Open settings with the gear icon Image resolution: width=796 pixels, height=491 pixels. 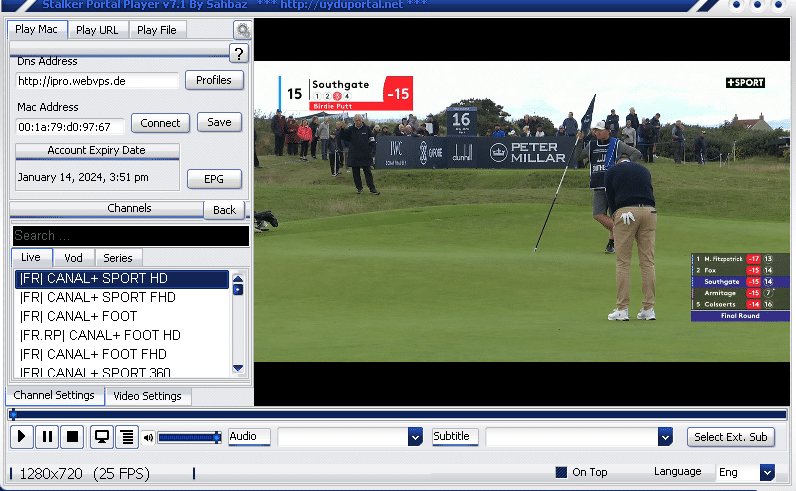click(x=242, y=30)
